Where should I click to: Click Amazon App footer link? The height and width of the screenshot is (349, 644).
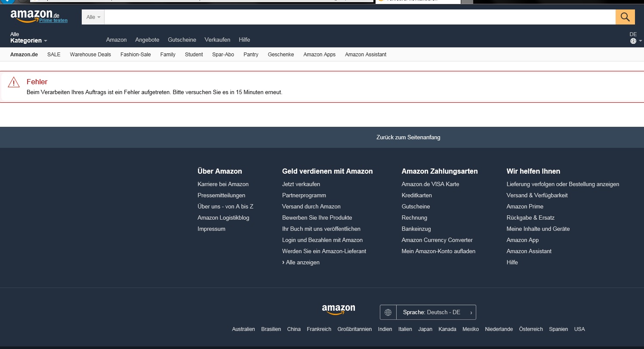pyautogui.click(x=523, y=240)
